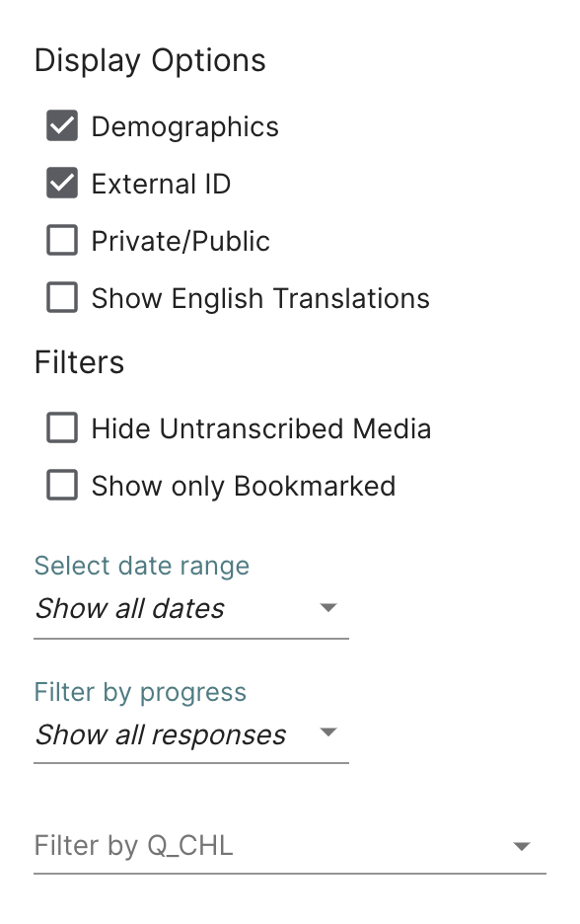This screenshot has width=580, height=924.
Task: Click the date range dropdown arrow
Action: (328, 607)
